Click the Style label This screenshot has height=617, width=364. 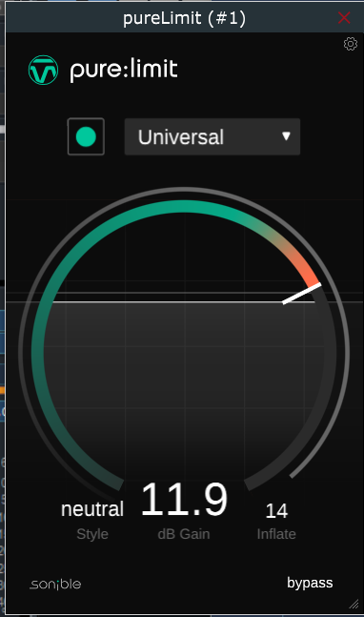coord(92,534)
